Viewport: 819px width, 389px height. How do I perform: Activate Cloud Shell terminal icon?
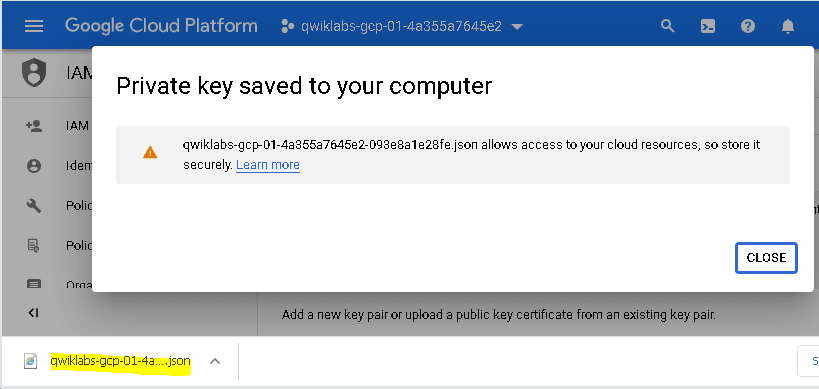[708, 26]
